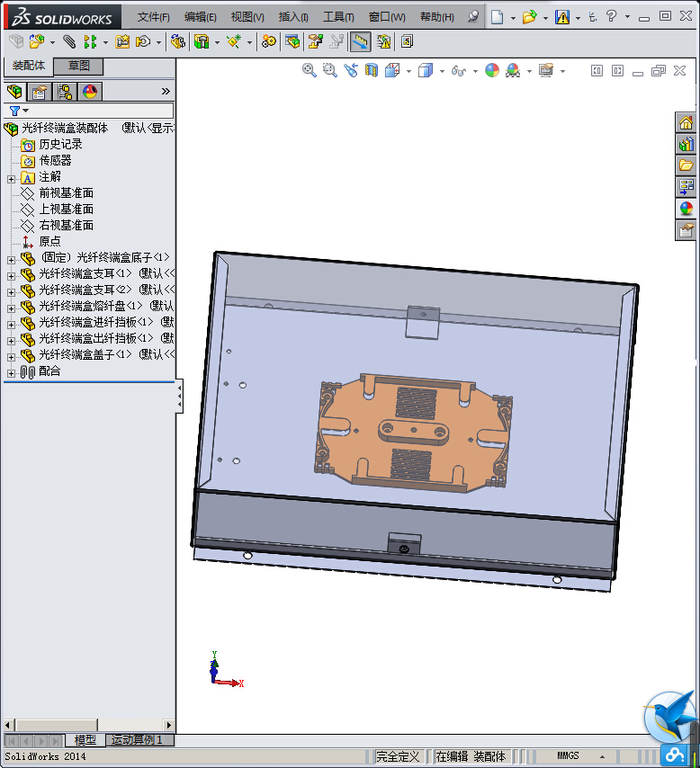Image resolution: width=700 pixels, height=768 pixels.
Task: Click the Insert Components icon
Action: 36,41
